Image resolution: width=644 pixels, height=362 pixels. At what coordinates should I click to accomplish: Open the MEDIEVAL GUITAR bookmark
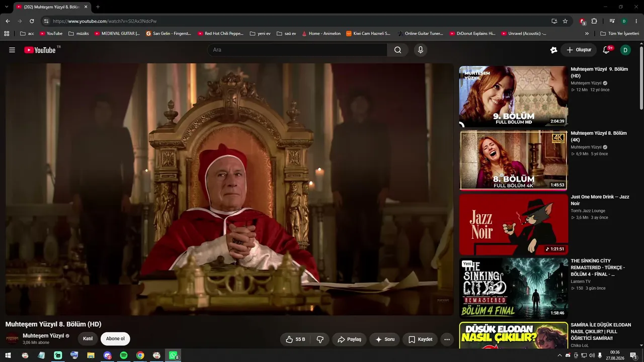coord(117,34)
